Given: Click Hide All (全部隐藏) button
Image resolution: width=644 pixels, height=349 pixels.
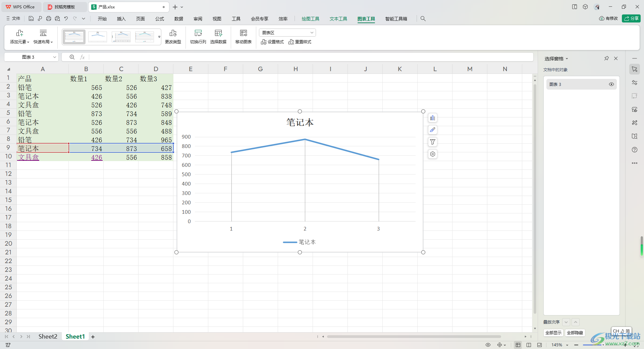Looking at the screenshot, I should 575,333.
